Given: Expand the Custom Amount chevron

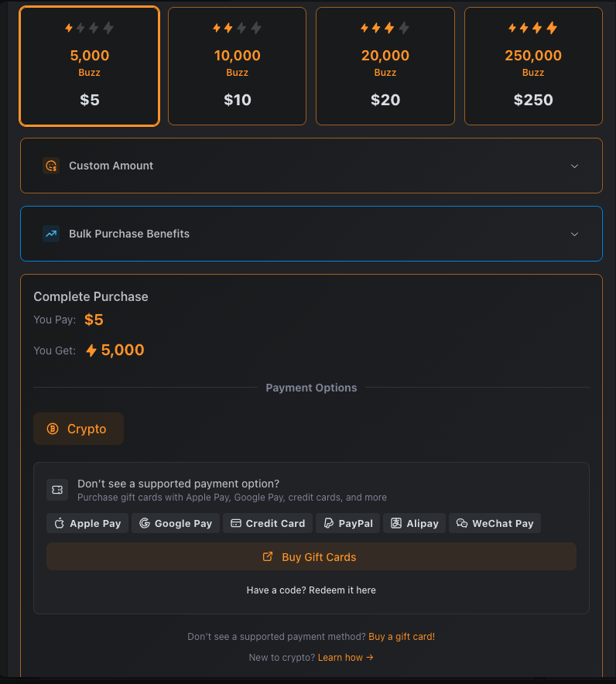Looking at the screenshot, I should click(574, 166).
